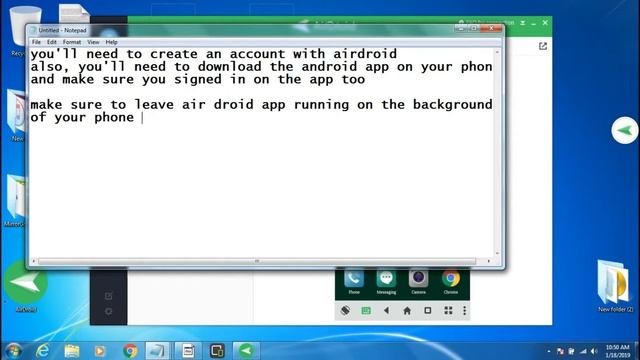Open the Camera app on mirrored phone

click(x=418, y=282)
